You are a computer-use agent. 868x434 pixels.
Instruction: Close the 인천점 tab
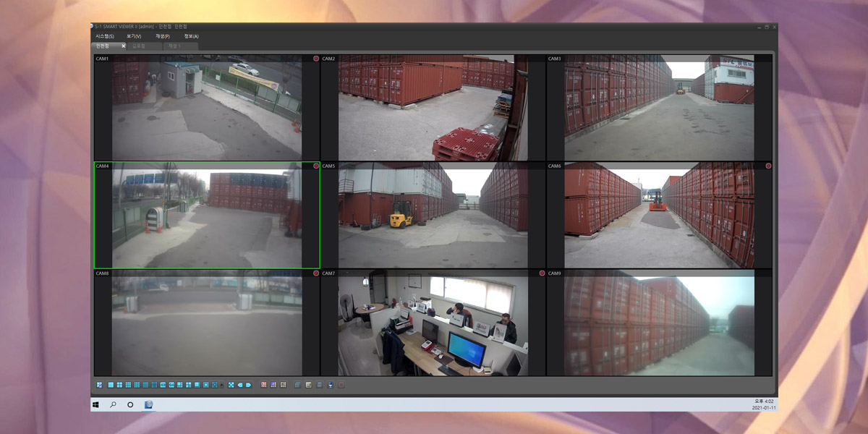coord(124,46)
